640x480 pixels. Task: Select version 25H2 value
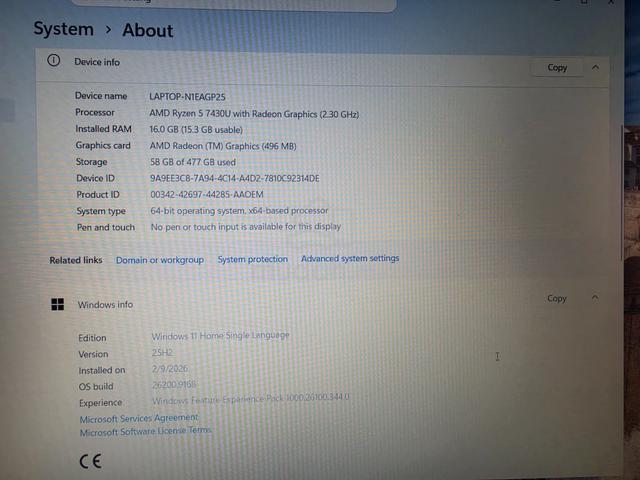pyautogui.click(x=162, y=353)
